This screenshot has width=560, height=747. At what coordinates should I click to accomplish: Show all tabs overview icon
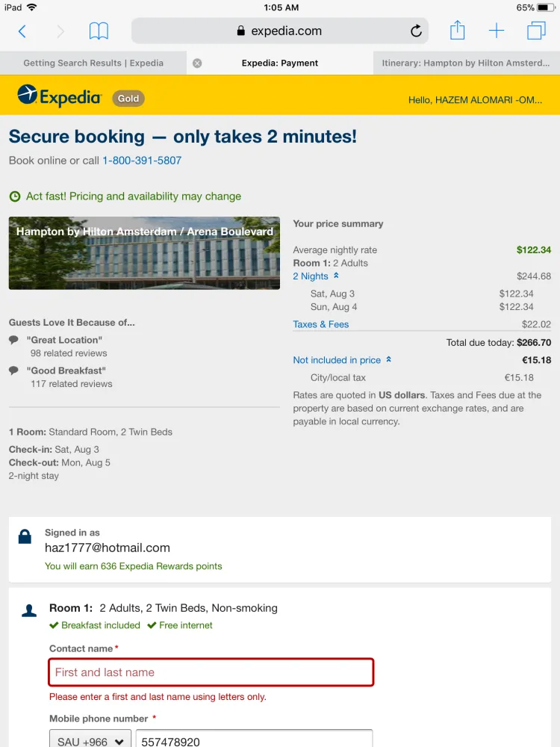[x=536, y=31]
